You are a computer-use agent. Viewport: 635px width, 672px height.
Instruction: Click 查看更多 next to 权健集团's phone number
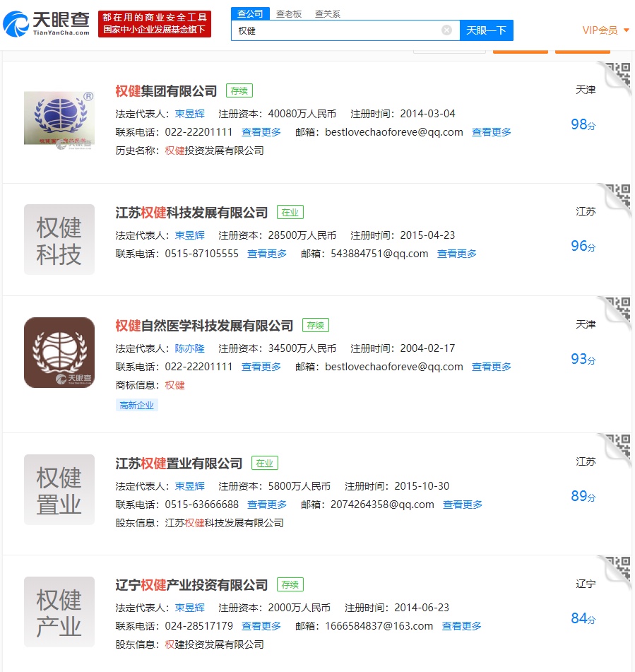[261, 131]
